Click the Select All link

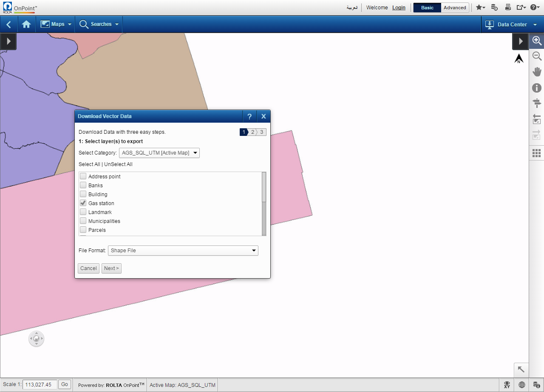point(89,164)
